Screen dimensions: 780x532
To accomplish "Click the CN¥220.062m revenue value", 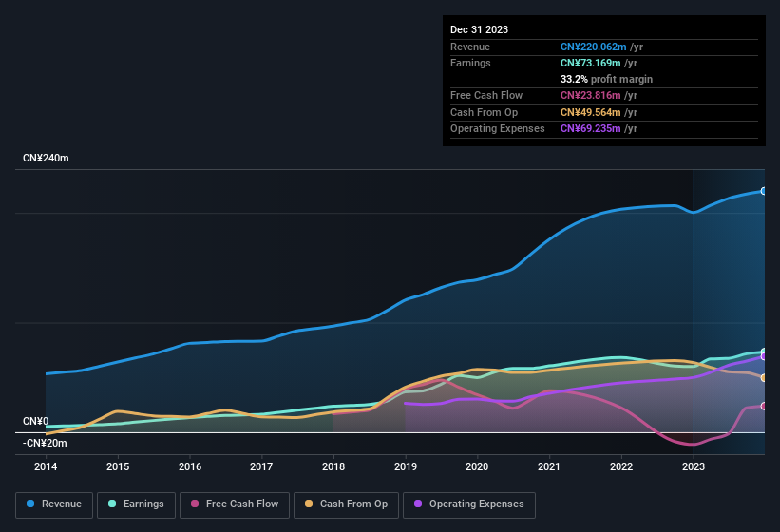I will point(594,47).
